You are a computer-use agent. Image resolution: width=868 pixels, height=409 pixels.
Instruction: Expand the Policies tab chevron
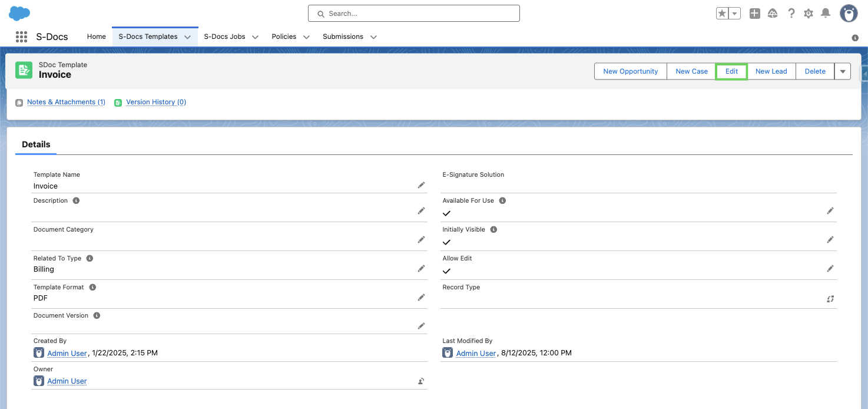point(306,37)
